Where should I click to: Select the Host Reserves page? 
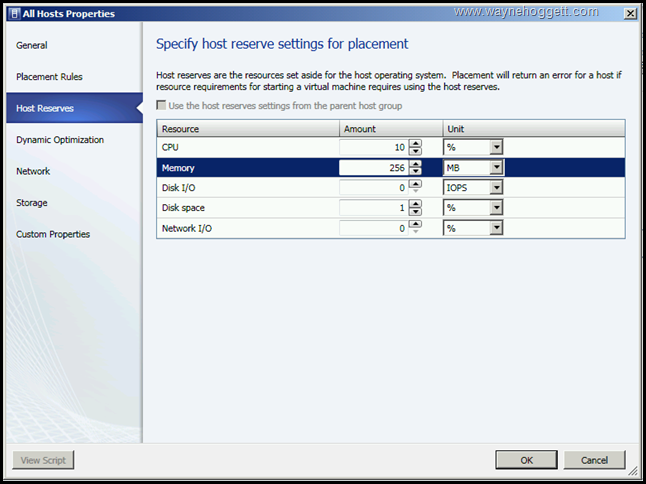point(75,108)
